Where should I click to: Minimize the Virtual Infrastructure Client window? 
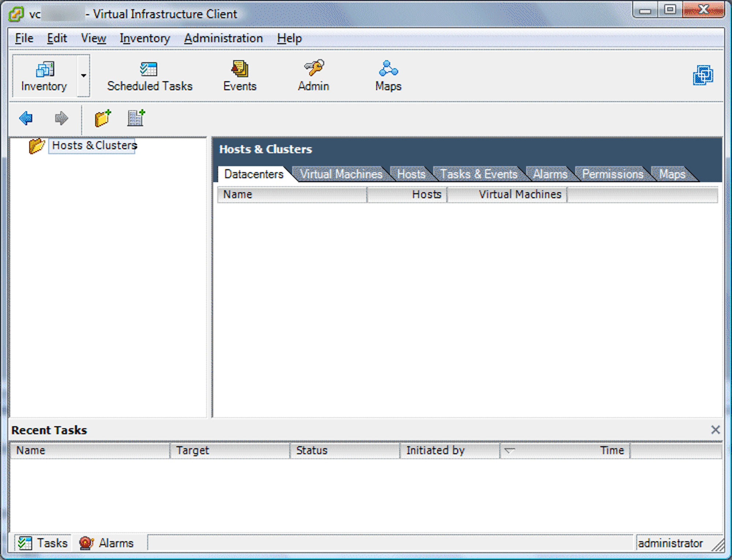645,10
